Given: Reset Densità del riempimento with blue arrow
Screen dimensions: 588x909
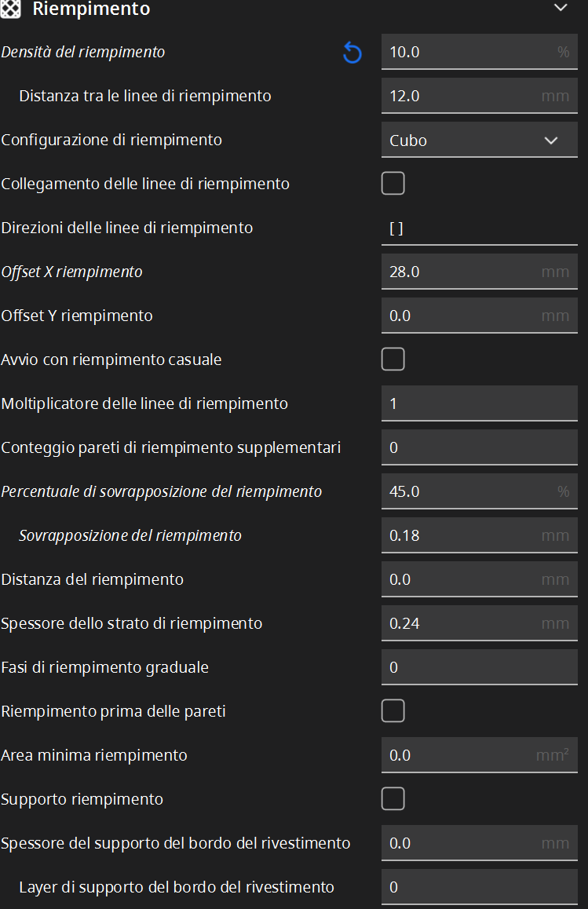Looking at the screenshot, I should (x=352, y=52).
